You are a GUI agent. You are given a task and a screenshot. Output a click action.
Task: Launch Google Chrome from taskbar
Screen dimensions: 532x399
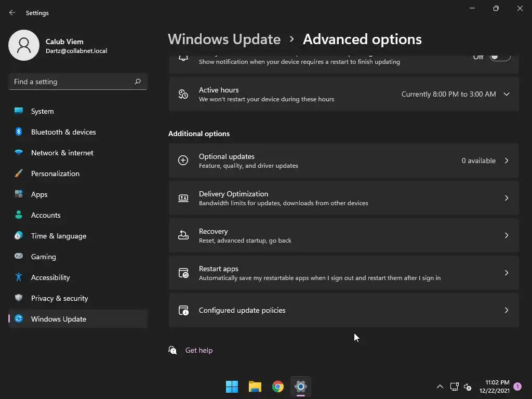click(x=278, y=387)
